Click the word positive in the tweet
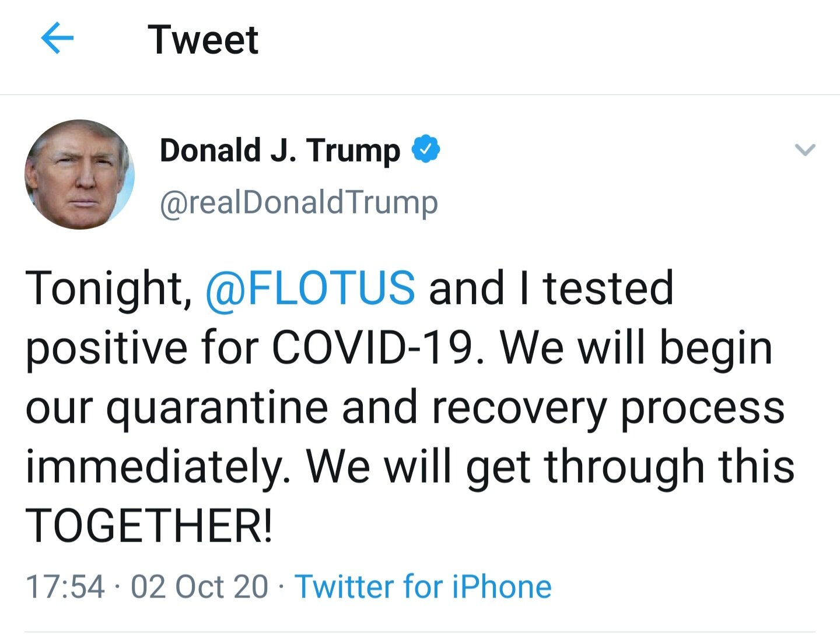 (x=106, y=348)
